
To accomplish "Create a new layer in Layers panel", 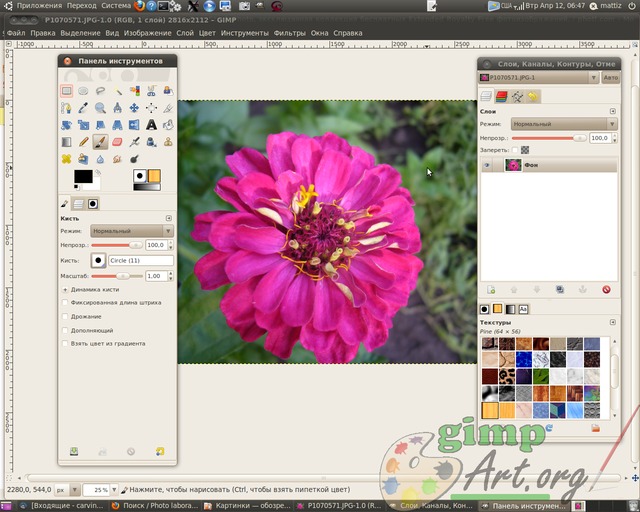I will [x=491, y=289].
